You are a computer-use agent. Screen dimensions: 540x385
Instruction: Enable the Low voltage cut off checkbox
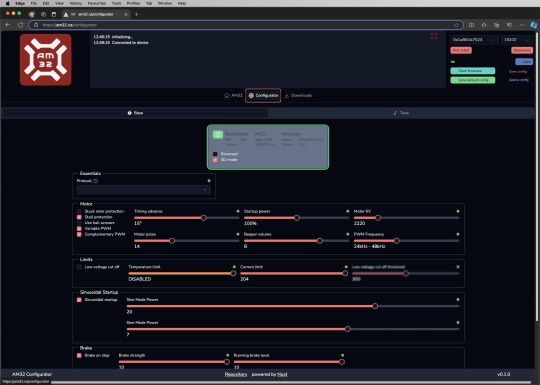[79, 267]
